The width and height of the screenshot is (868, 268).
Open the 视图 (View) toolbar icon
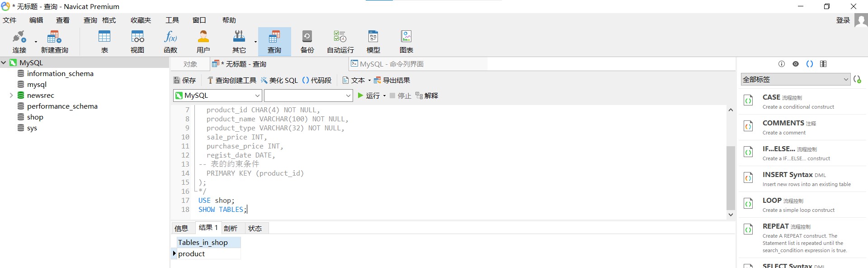click(137, 42)
